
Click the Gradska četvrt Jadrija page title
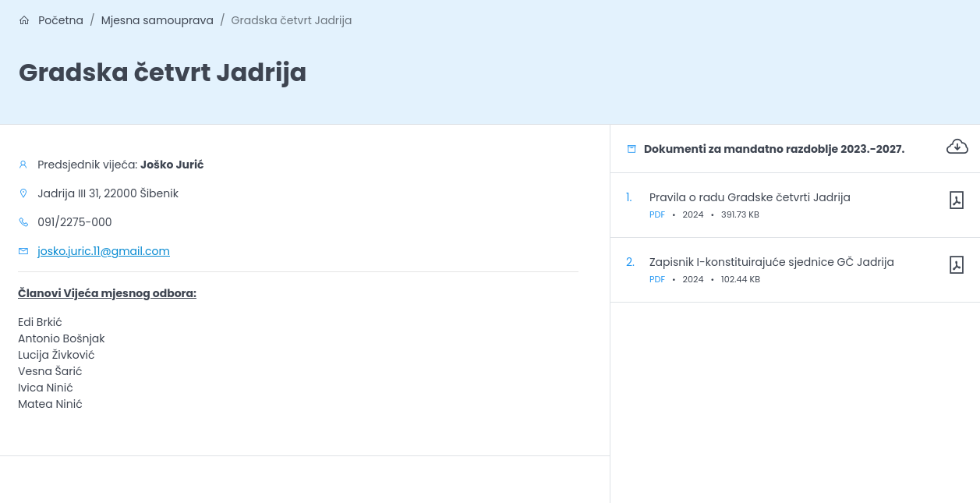tap(162, 73)
